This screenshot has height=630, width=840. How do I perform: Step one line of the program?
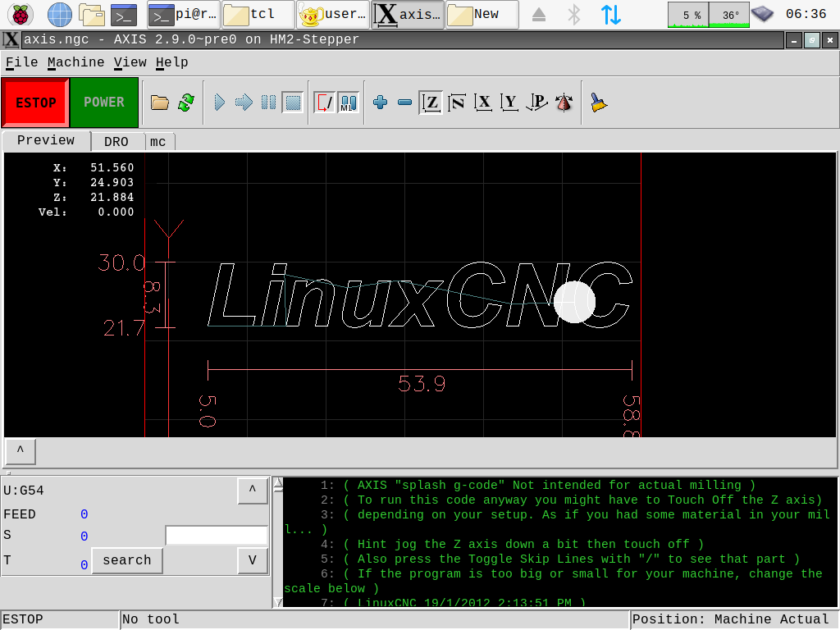[x=244, y=103]
